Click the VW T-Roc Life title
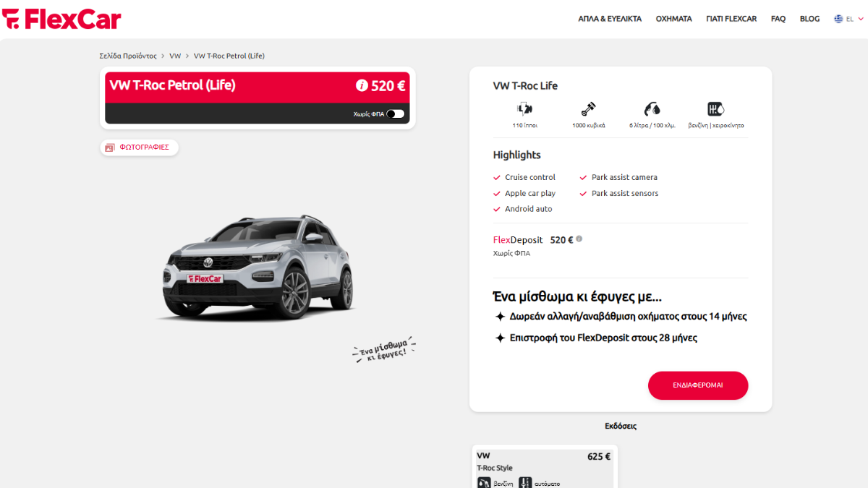 (525, 85)
